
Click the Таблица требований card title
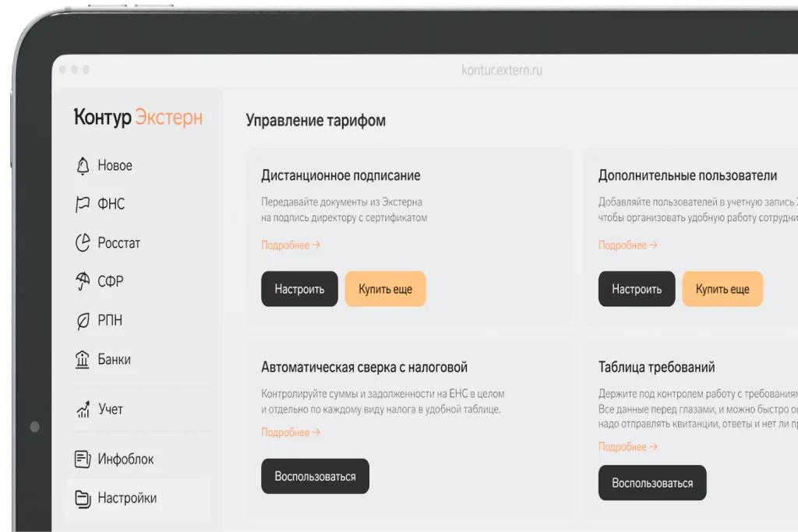click(656, 367)
